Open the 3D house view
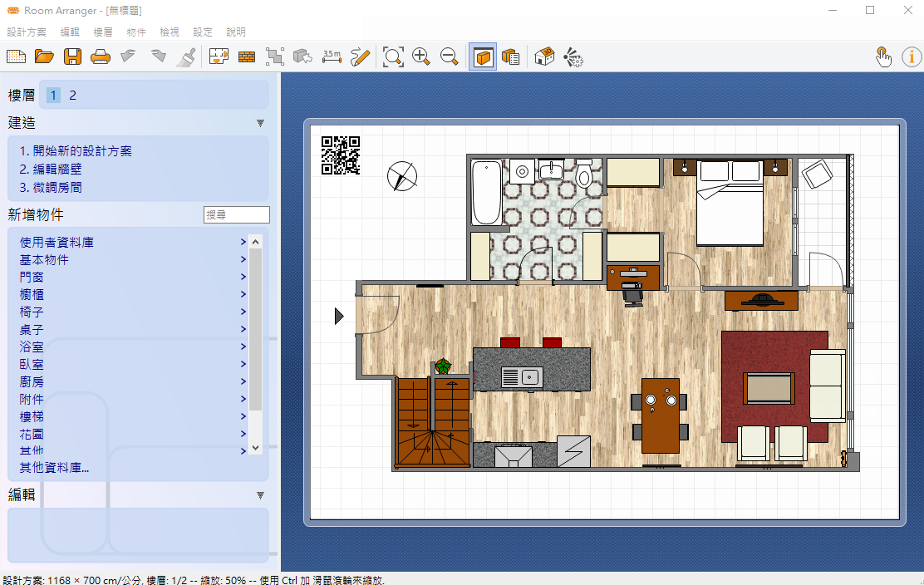 point(544,57)
